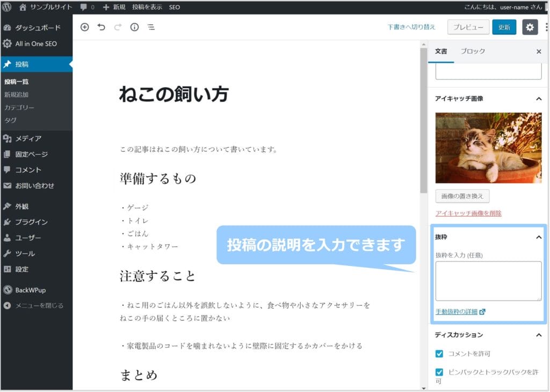Open the content info icon
Viewport: 550px width, 392px height.
point(134,27)
